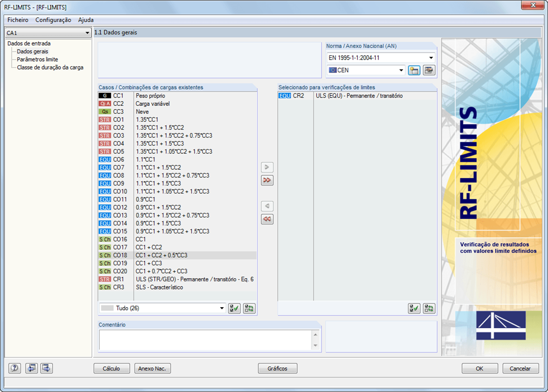Select CO4 row in load list
548x392 pixels.
tap(177, 144)
